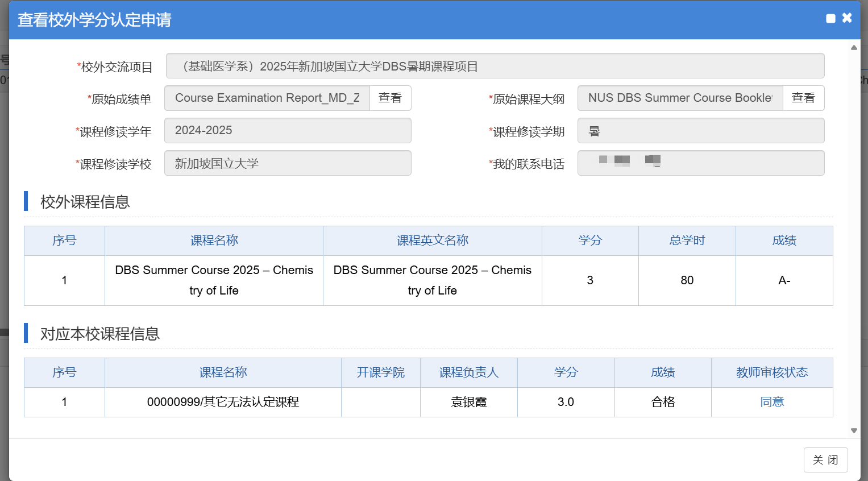Click the 我的联系电话 field

point(700,164)
